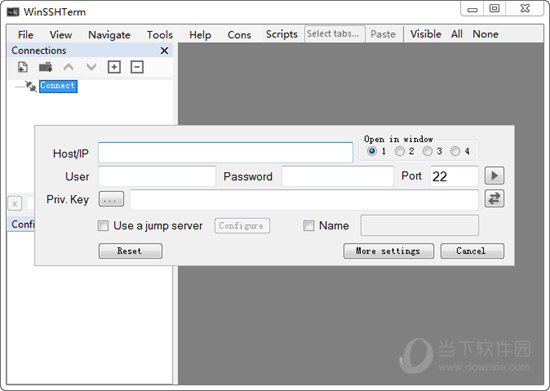This screenshot has width=550, height=391.
Task: Enable the Use a jump server checkbox
Action: [103, 225]
